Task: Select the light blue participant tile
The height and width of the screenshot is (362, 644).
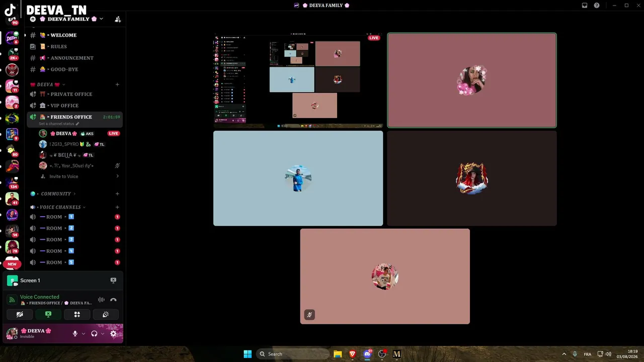Action: tap(298, 178)
